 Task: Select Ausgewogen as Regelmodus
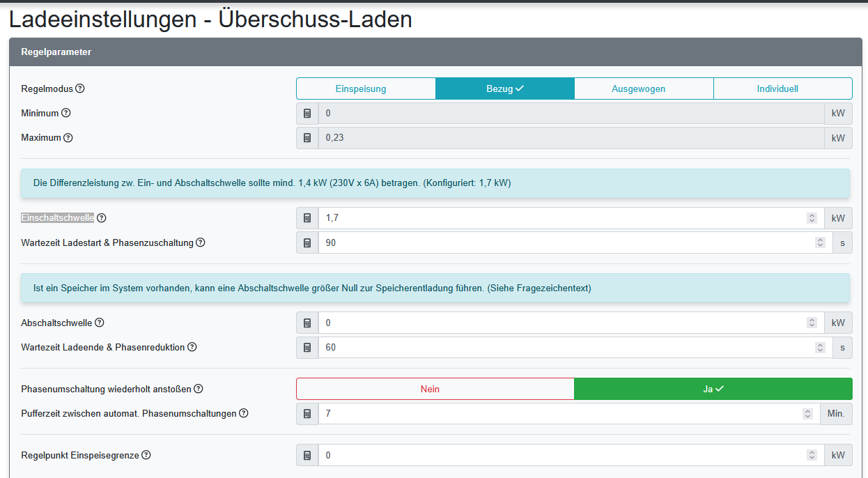coord(643,88)
